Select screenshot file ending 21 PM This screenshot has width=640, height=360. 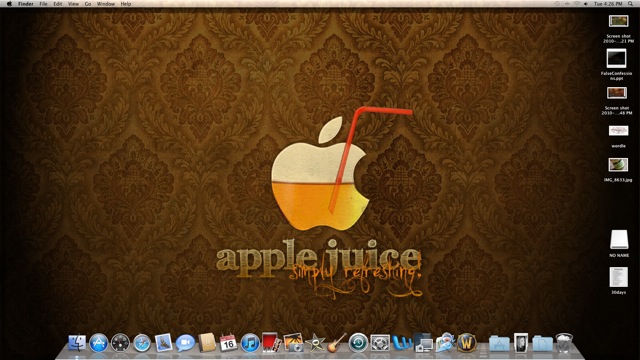click(618, 21)
